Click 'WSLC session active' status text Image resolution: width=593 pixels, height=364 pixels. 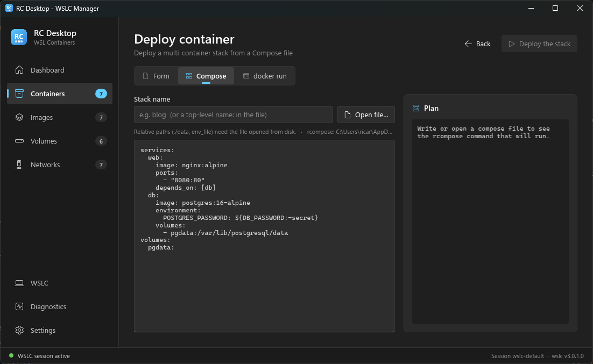tap(44, 356)
